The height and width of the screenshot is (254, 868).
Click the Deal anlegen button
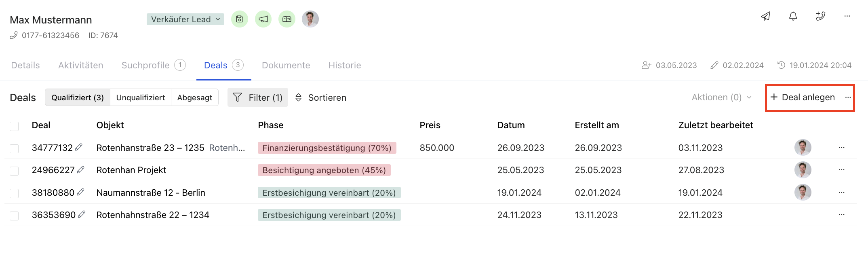click(x=803, y=97)
